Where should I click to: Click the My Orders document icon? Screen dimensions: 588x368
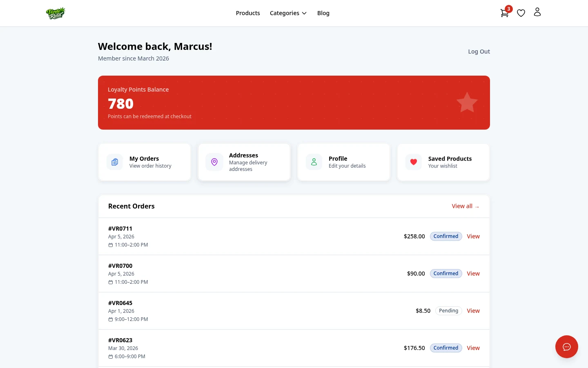(115, 162)
